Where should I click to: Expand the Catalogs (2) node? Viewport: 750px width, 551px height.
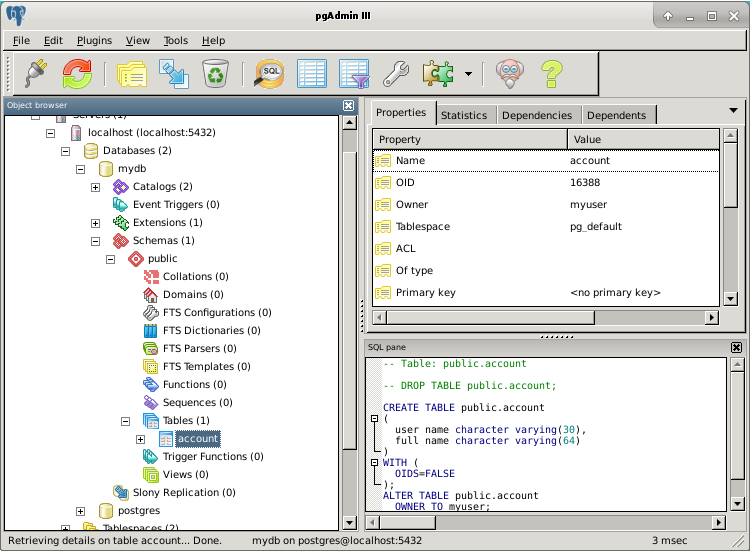[96, 187]
